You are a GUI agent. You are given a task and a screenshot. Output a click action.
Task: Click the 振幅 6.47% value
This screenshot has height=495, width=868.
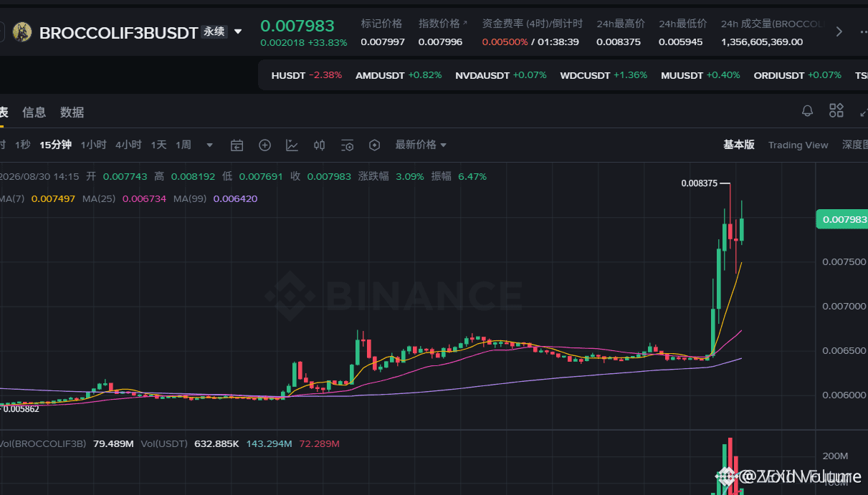472,176
